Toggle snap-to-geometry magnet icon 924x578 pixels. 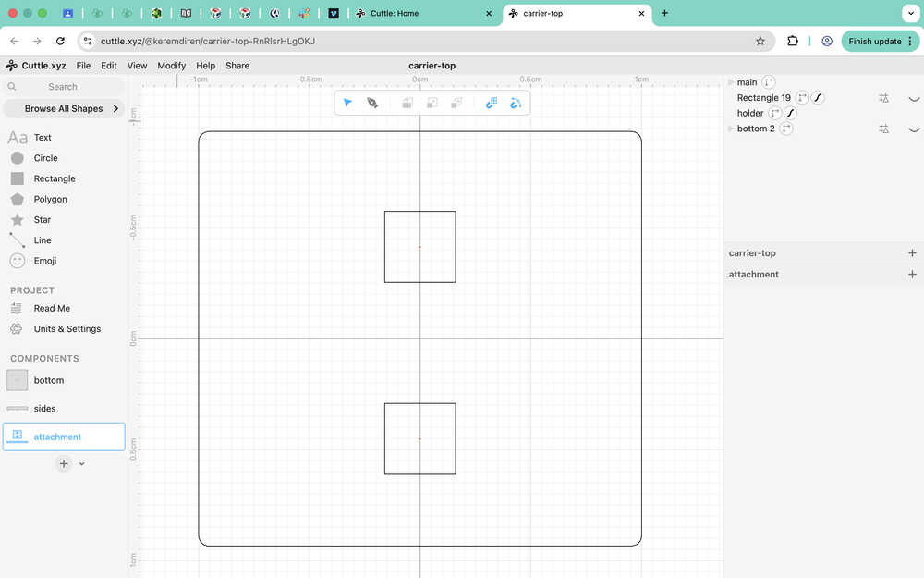pyautogui.click(x=516, y=104)
